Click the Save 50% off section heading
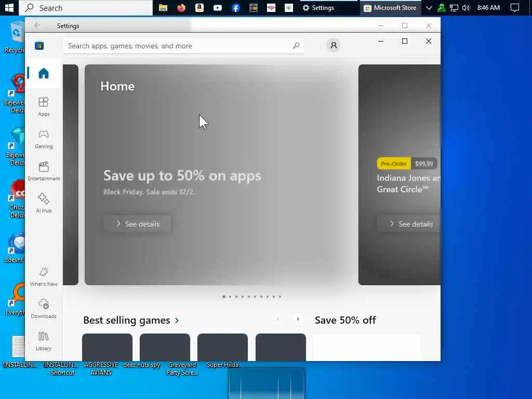Image resolution: width=532 pixels, height=399 pixels. click(345, 320)
